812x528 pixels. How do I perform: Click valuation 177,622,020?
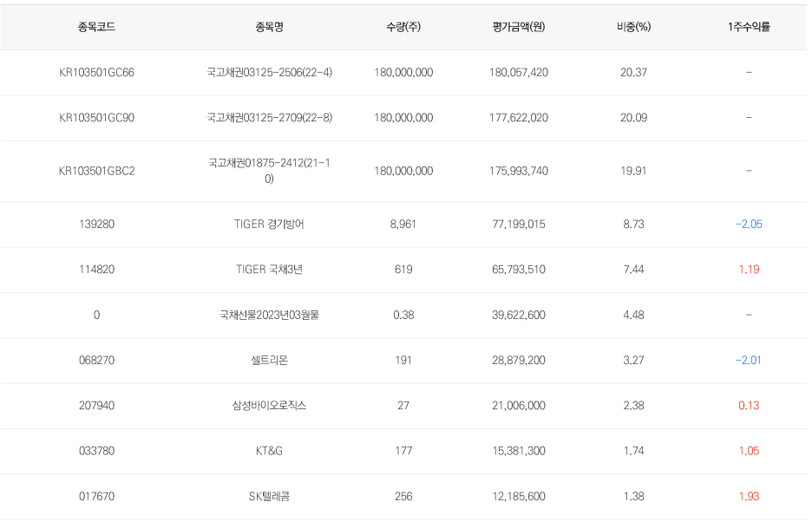pyautogui.click(x=519, y=118)
